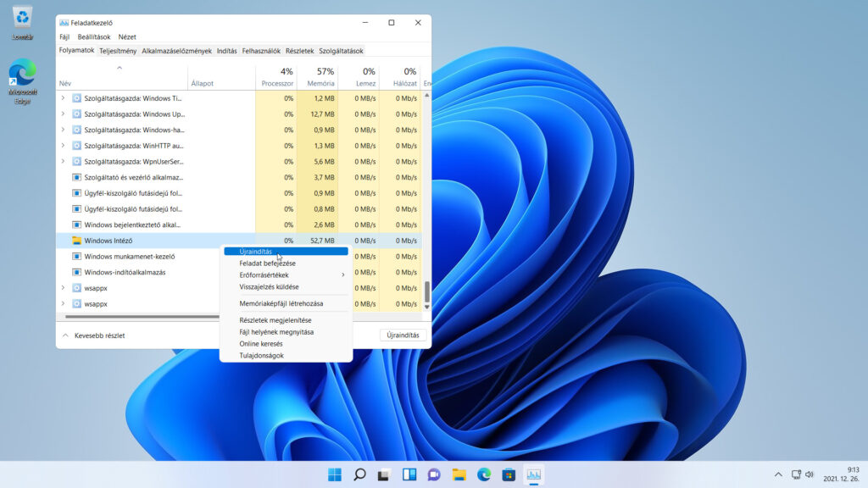
Task: Click icon of Windows bejelentkeztető process
Action: pyautogui.click(x=76, y=225)
